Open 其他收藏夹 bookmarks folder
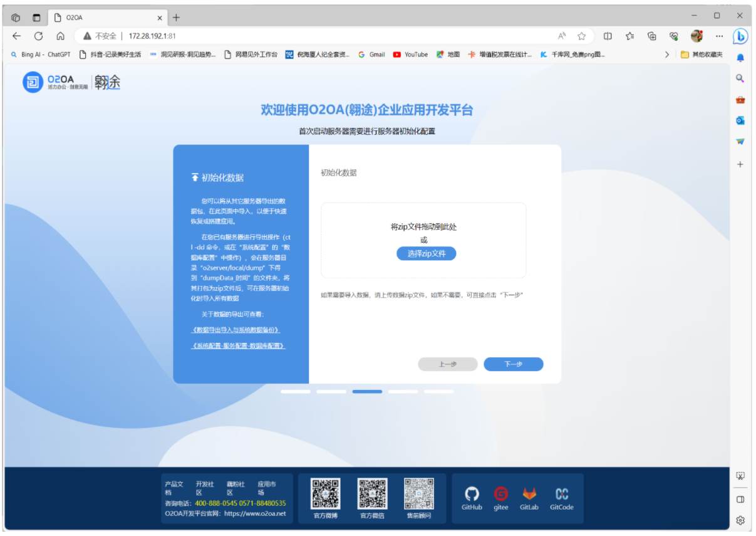The image size is (756, 536). 702,55
